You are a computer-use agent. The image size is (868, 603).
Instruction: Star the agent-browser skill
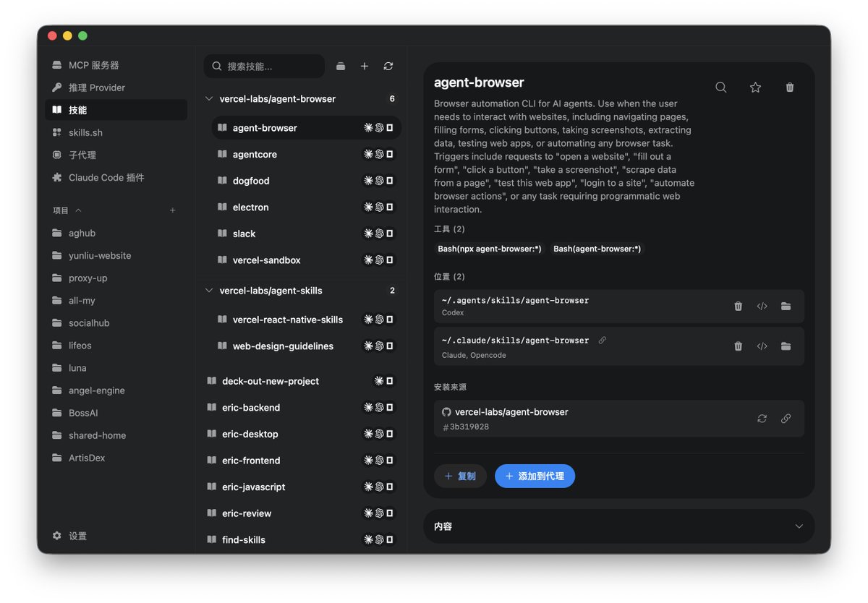(755, 87)
